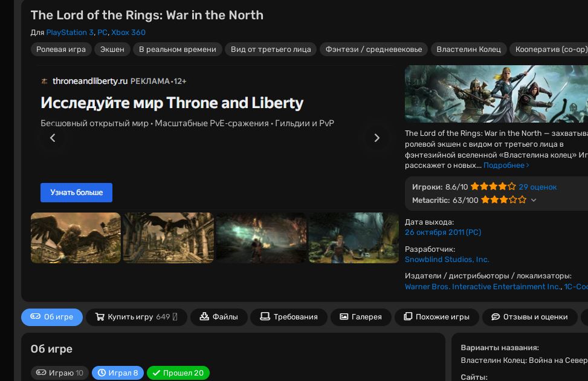
Task: Click the Игроки: 8.6/10 score text
Action: click(440, 187)
